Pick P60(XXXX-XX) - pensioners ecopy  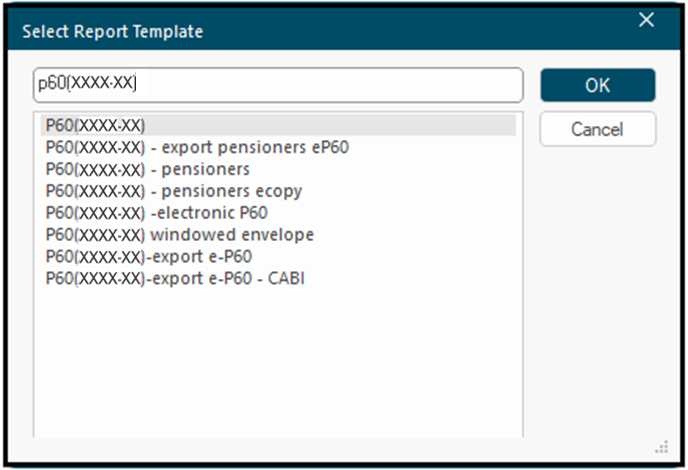tap(174, 191)
